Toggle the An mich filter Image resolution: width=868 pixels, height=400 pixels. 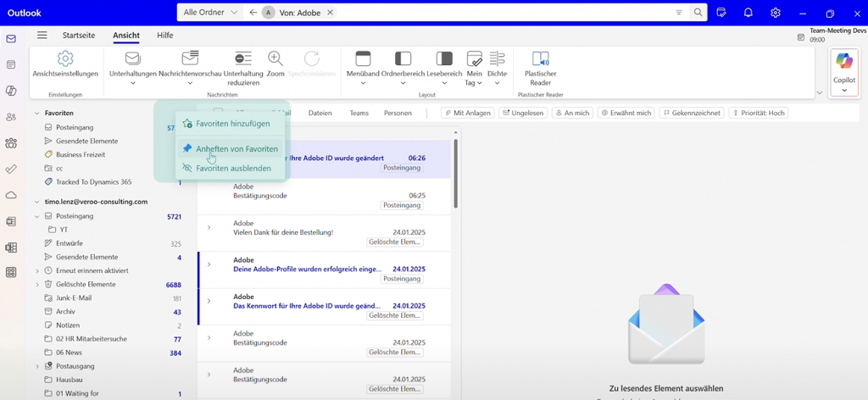tap(572, 113)
